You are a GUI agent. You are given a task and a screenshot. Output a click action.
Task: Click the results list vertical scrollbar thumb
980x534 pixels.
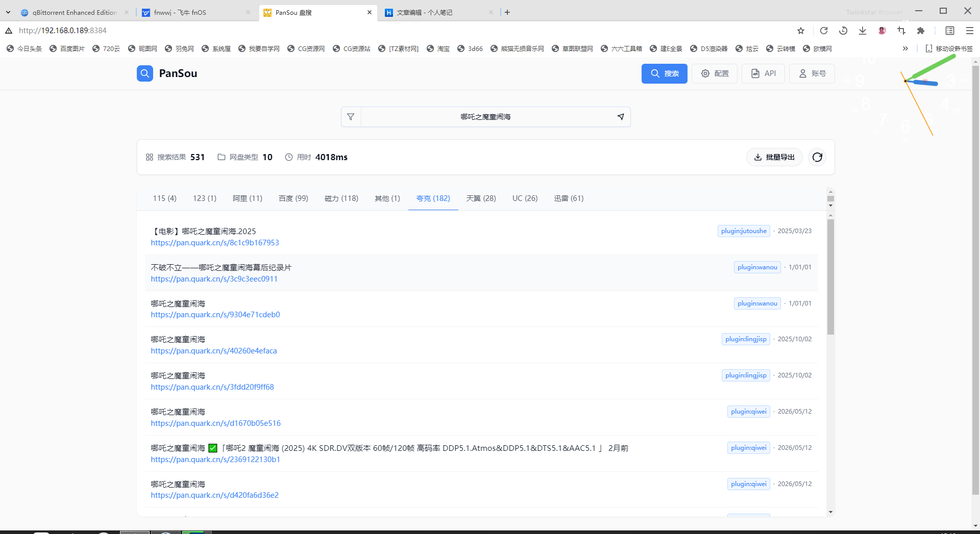pyautogui.click(x=830, y=277)
